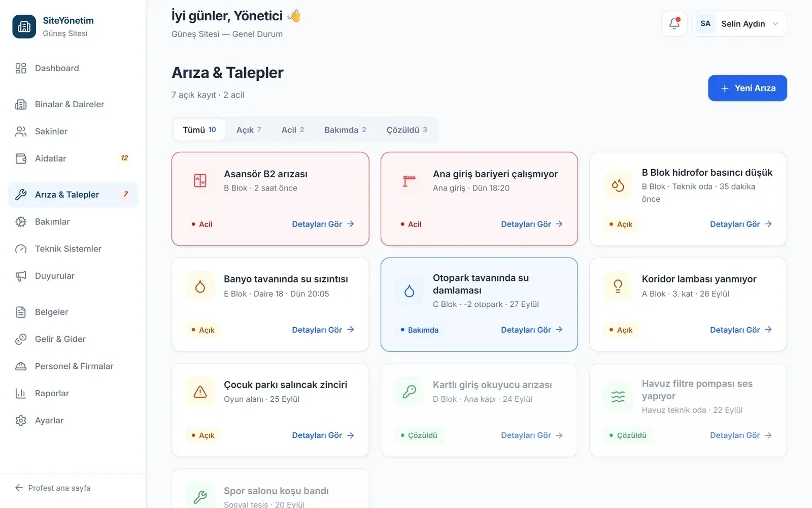Switch to the Açık tab

249,130
